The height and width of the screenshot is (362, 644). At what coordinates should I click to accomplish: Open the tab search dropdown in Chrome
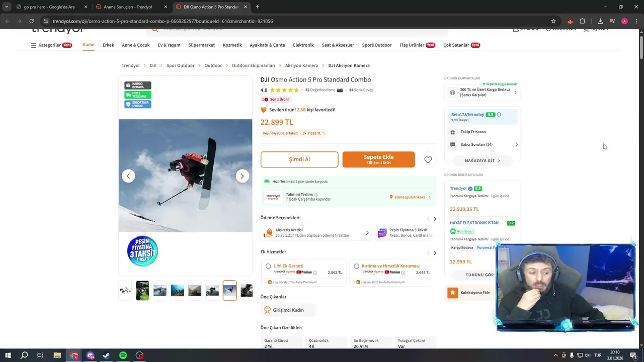[x=7, y=7]
